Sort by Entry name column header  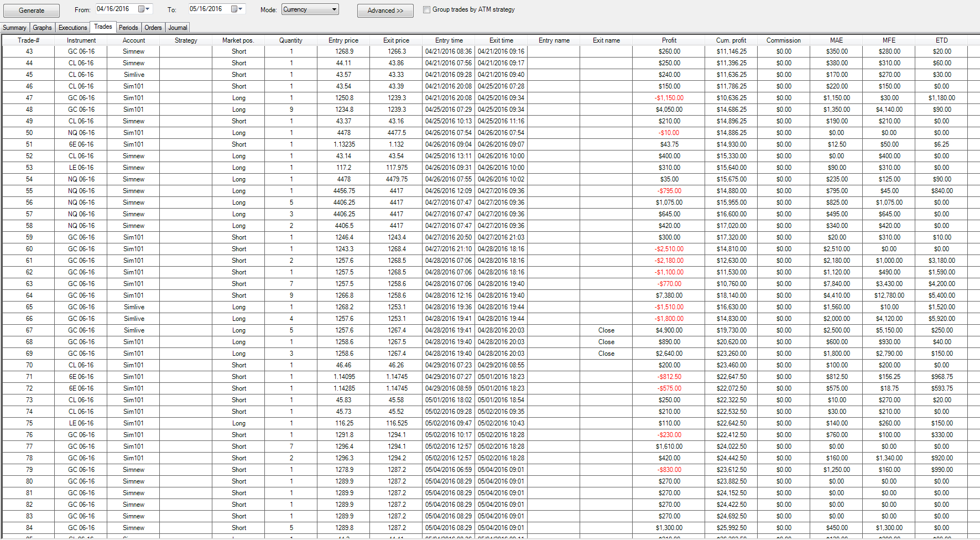[x=554, y=40]
